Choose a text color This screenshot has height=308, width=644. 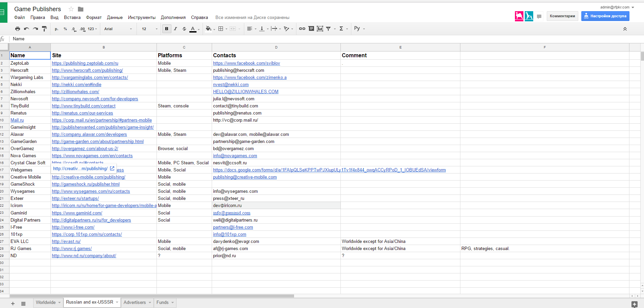coord(193,29)
